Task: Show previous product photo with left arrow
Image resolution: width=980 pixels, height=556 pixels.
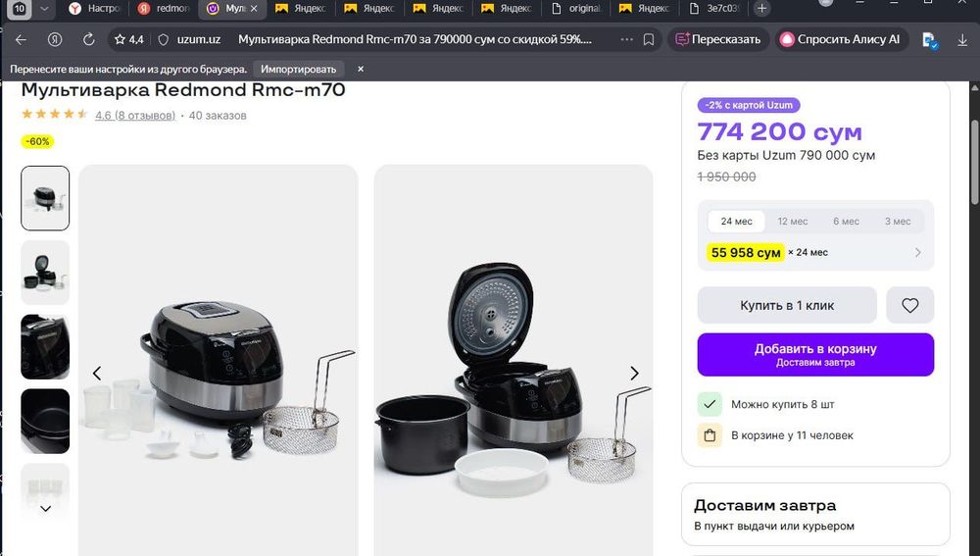Action: point(97,374)
